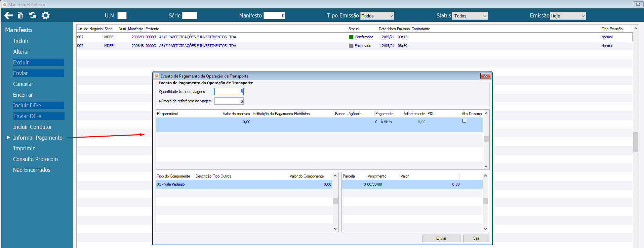Click the payment event dialog title icon

(157, 76)
